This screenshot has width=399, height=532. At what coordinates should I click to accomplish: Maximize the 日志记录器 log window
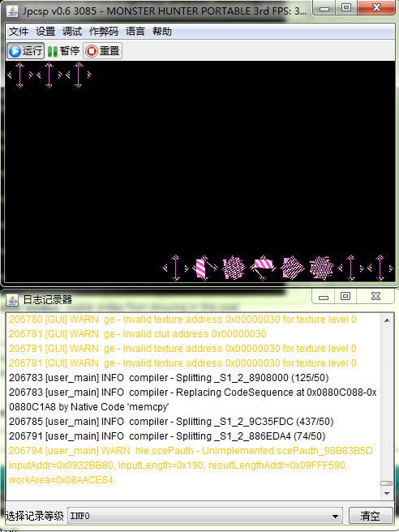point(345,297)
